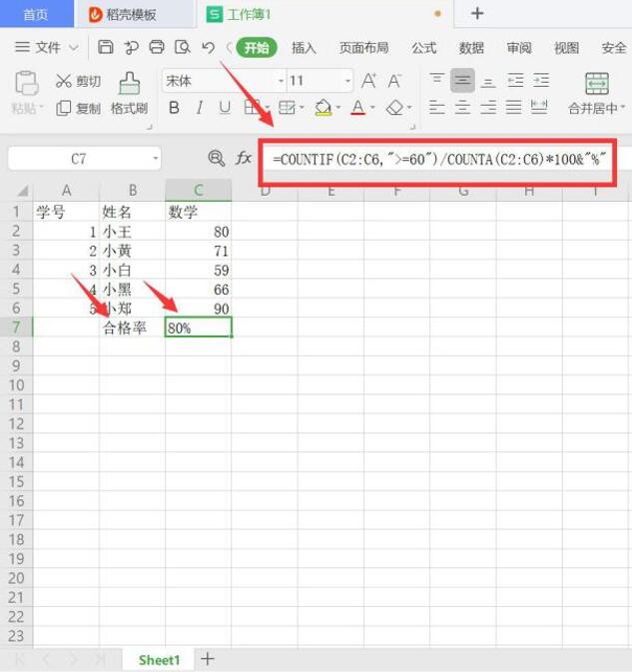Center text horizontally
632x672 pixels.
pos(462,107)
